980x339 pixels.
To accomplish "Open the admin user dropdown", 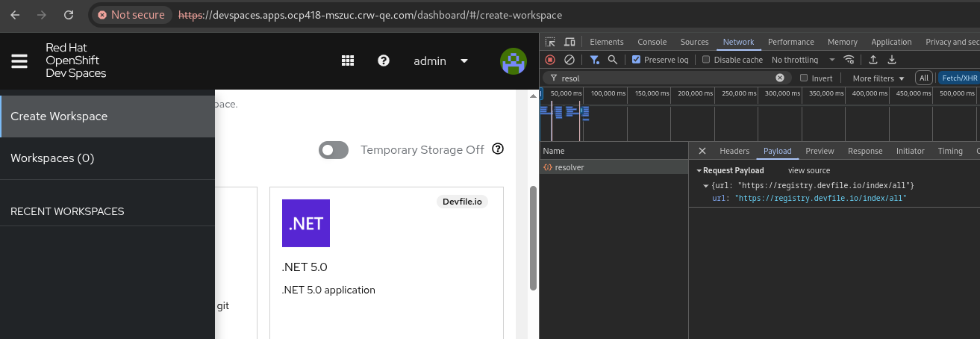I will tap(440, 61).
